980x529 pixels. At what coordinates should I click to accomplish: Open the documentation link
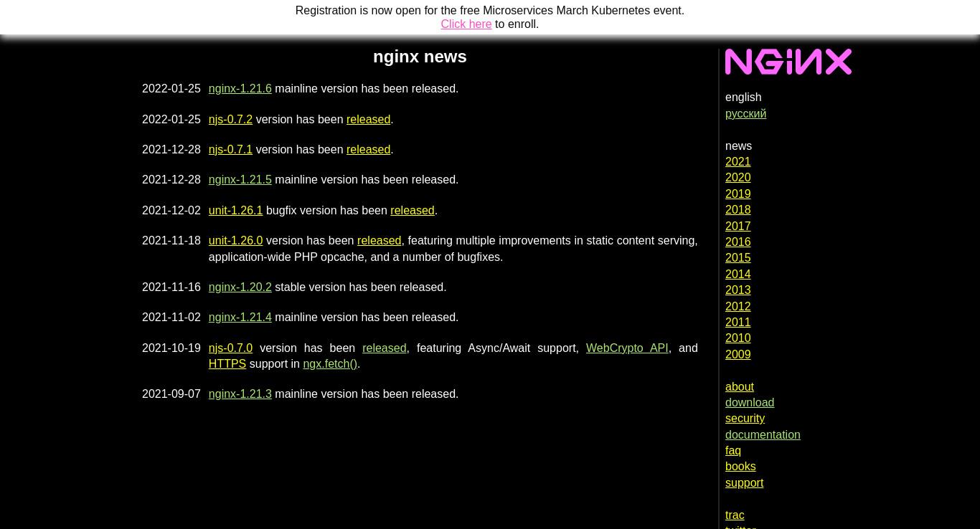tap(763, 434)
